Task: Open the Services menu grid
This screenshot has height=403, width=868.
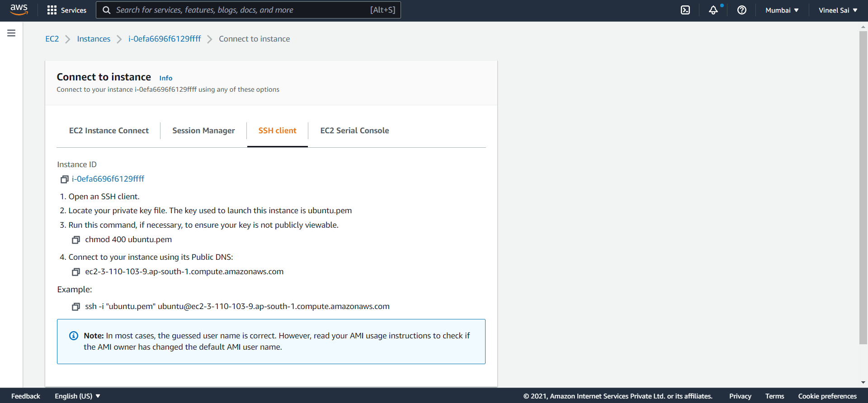Action: pyautogui.click(x=67, y=10)
